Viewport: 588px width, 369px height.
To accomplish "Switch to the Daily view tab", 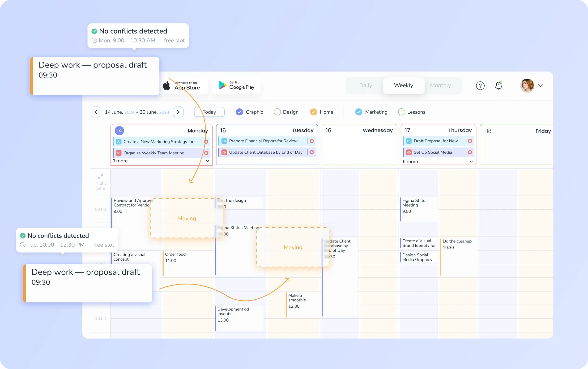I will click(365, 85).
